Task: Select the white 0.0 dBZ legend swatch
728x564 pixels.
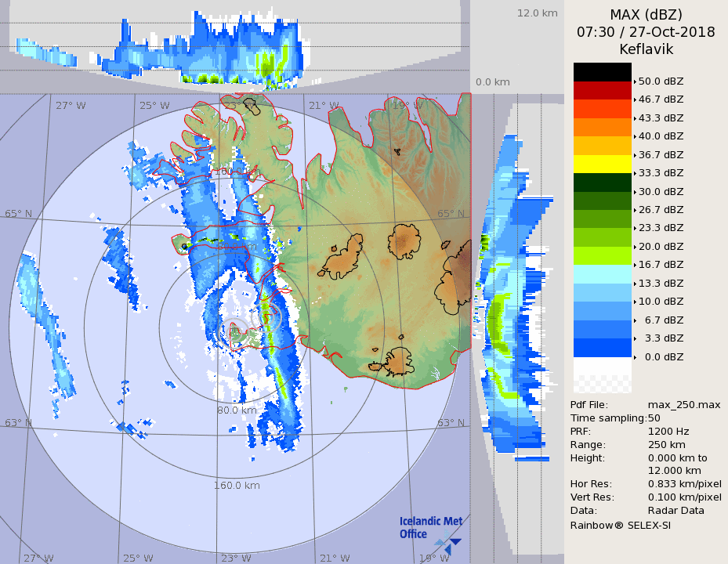Action: 602,367
